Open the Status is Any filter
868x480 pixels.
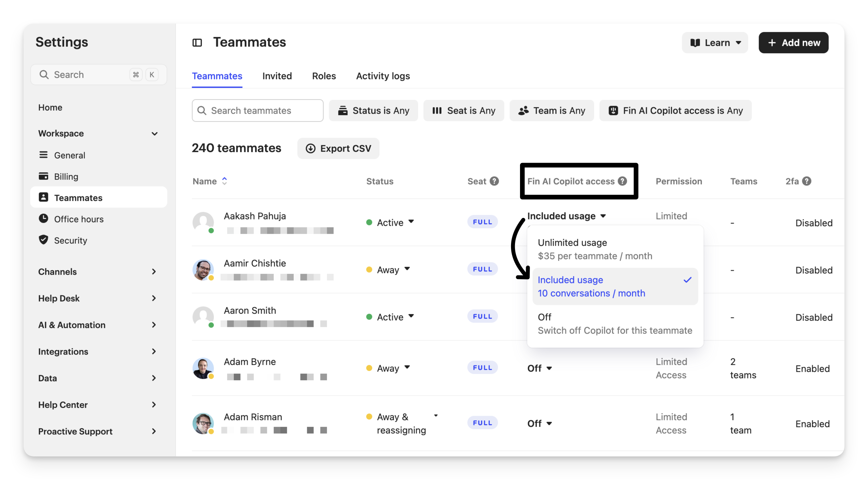click(373, 110)
